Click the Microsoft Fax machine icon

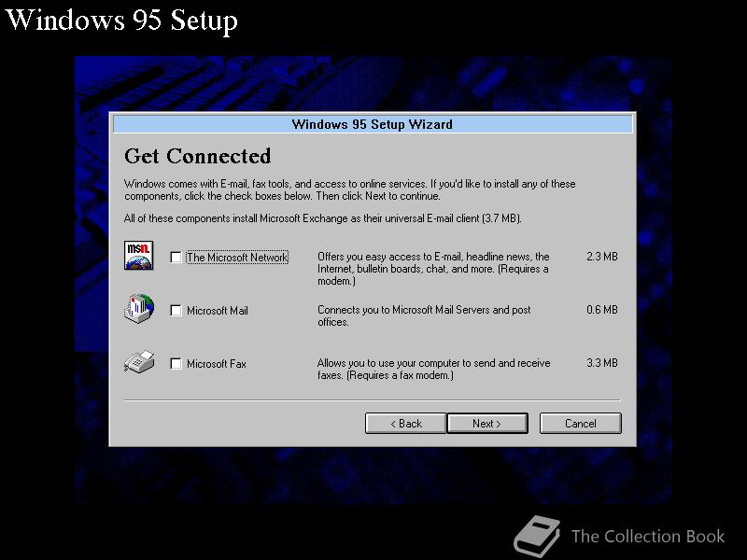[139, 362]
